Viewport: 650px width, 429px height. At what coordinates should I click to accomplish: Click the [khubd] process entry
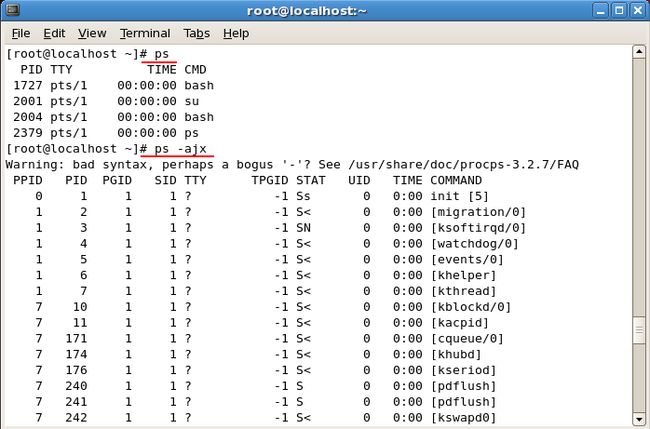[x=456, y=354]
